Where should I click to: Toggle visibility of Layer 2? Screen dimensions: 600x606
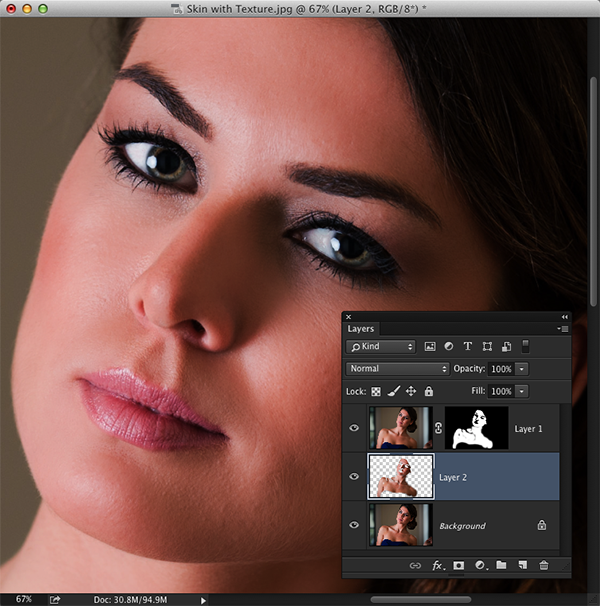pyautogui.click(x=354, y=477)
